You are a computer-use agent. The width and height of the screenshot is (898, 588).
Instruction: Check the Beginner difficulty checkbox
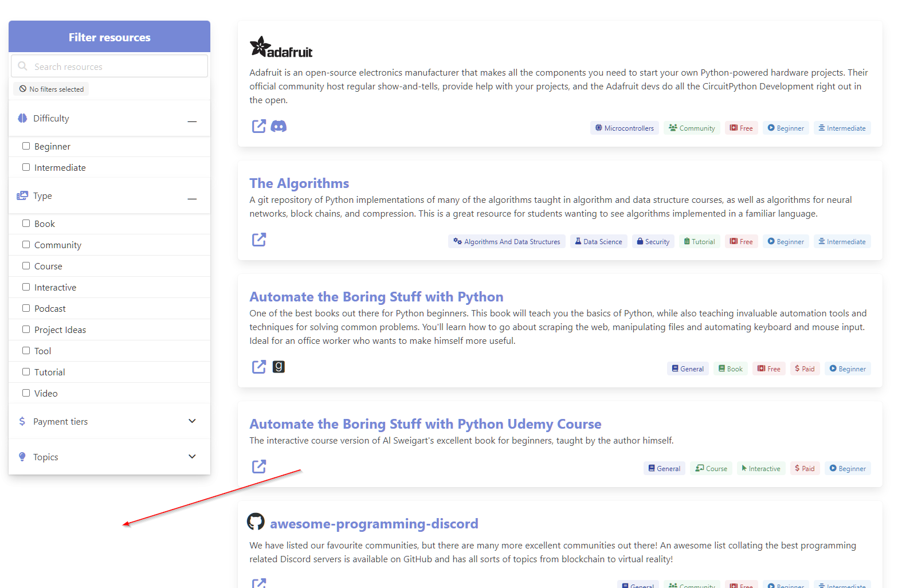tap(26, 146)
